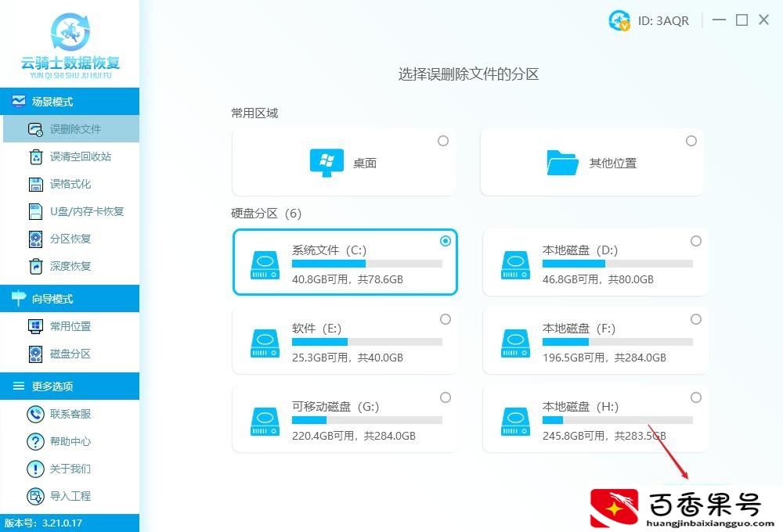Click the 更多选项 section header
Image resolution: width=783 pixels, height=532 pixels.
click(70, 386)
